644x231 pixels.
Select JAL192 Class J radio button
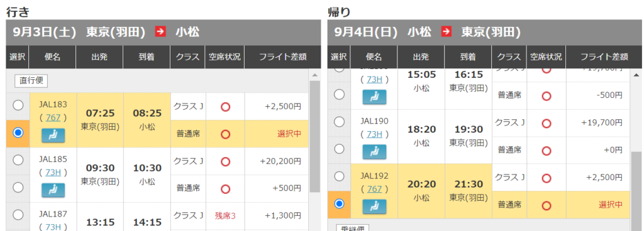coord(339,176)
